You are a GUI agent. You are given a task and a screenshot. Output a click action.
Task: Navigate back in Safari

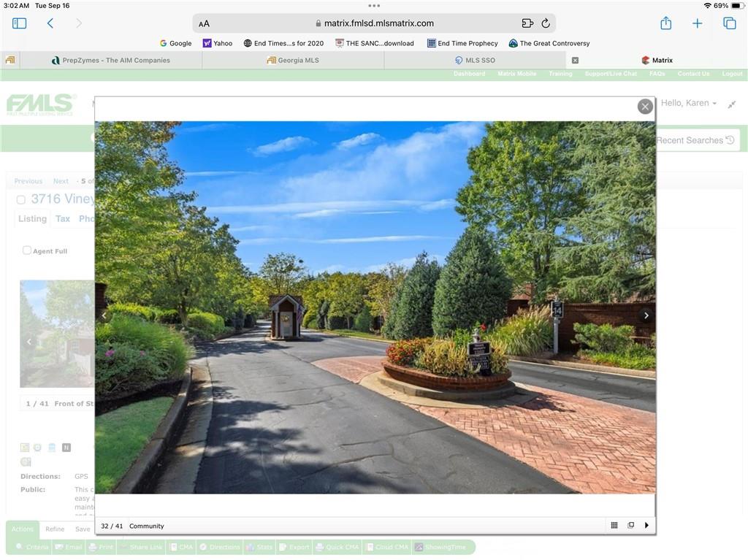point(50,23)
